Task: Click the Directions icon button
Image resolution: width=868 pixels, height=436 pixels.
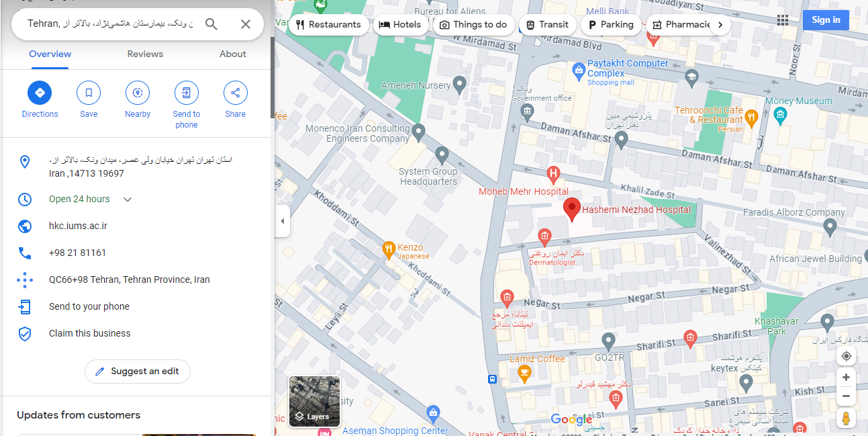Action: pos(40,93)
